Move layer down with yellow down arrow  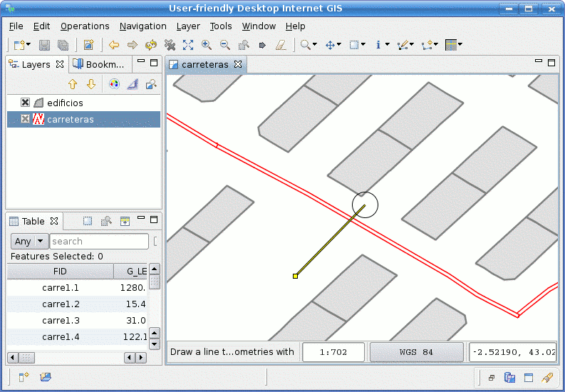tap(91, 84)
